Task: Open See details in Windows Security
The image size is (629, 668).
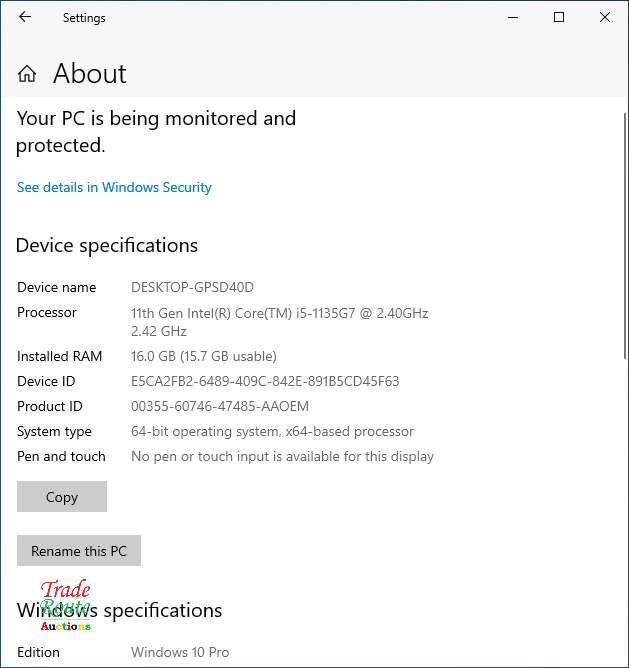Action: tap(114, 187)
